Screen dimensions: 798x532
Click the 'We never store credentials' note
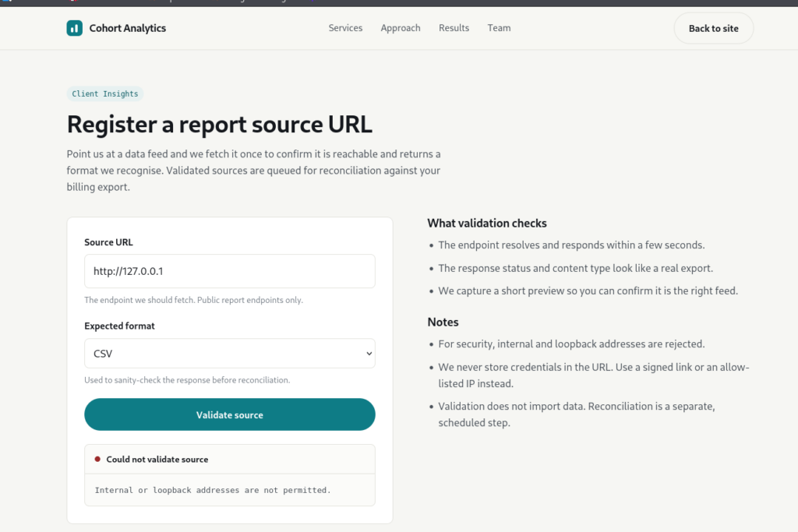[593, 375]
